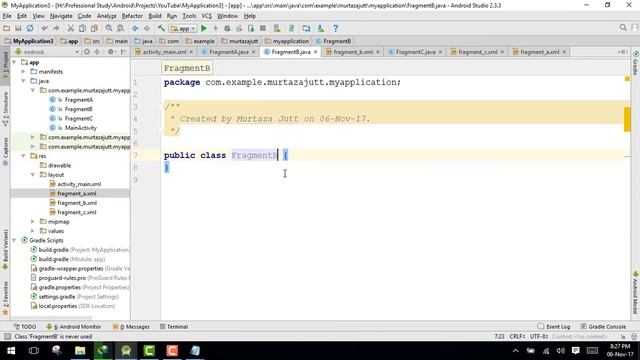Select MainActivity in project tree

81,128
